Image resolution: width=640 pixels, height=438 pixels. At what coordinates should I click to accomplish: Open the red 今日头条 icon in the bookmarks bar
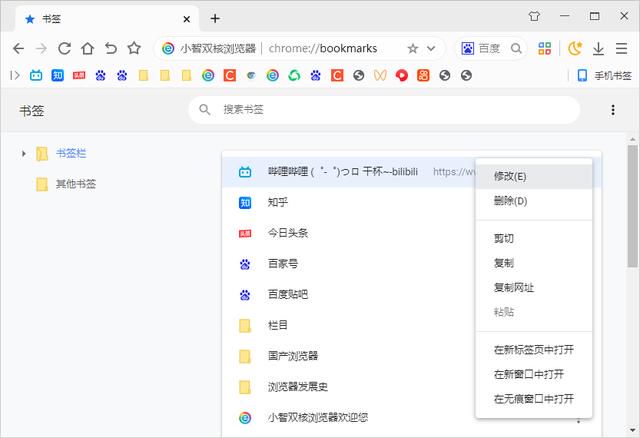[x=79, y=75]
